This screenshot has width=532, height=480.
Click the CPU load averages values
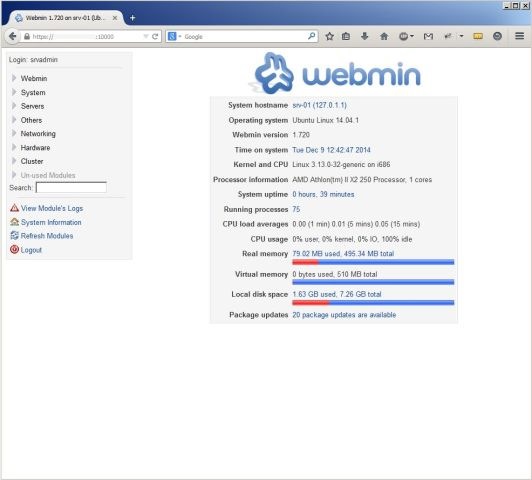356,224
